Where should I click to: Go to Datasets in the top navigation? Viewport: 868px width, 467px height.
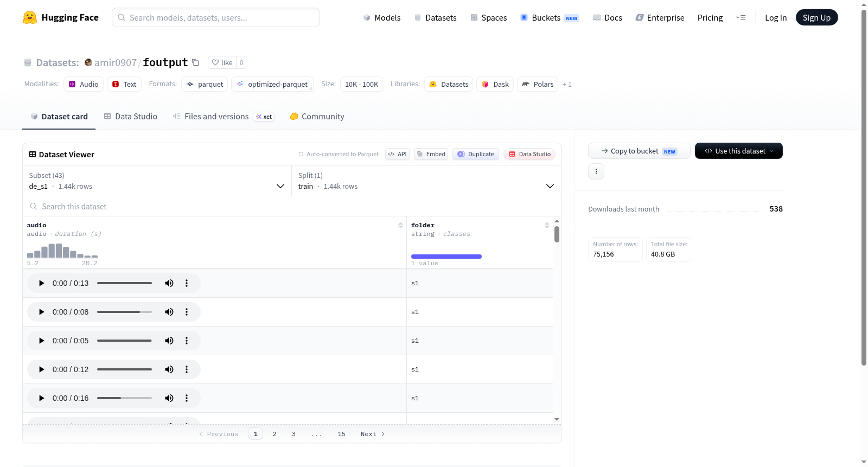tap(435, 17)
